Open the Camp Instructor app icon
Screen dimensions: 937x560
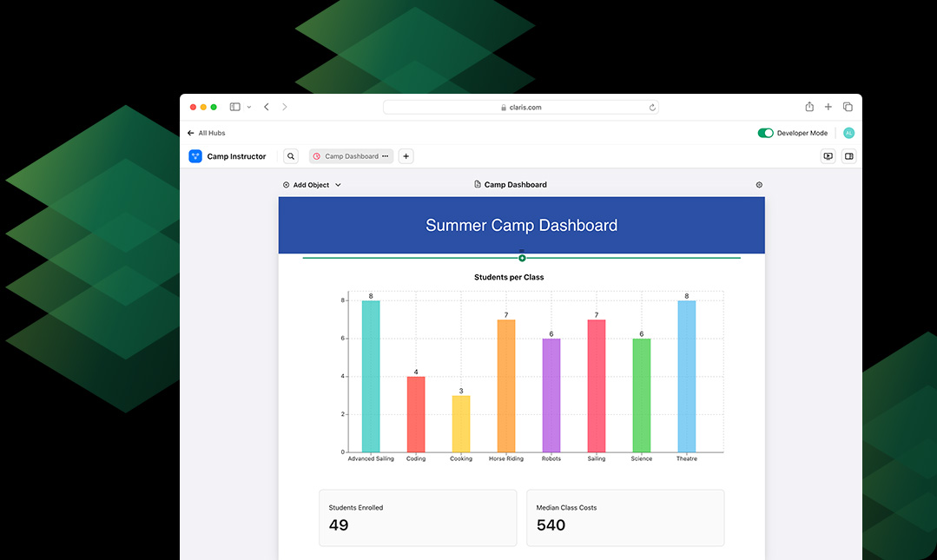[195, 156]
